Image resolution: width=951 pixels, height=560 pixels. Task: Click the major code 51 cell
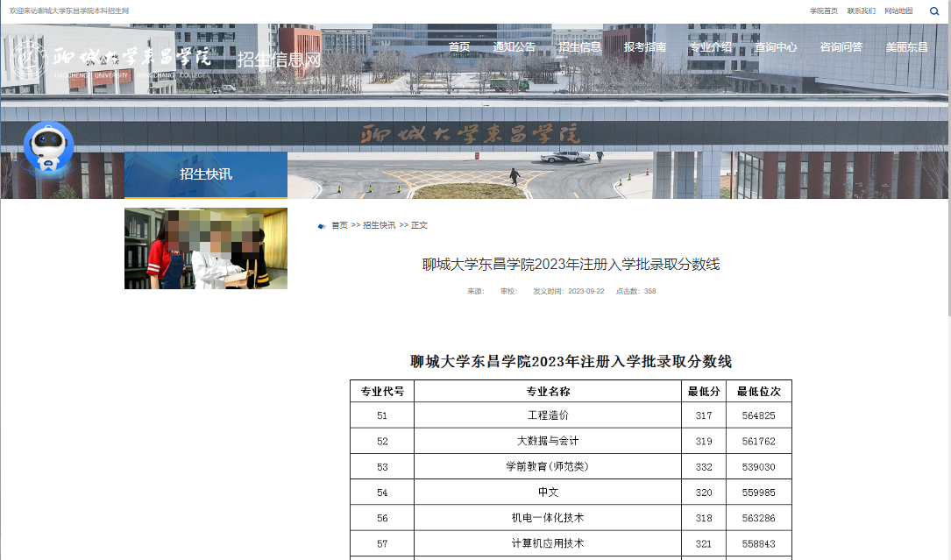[x=382, y=415]
